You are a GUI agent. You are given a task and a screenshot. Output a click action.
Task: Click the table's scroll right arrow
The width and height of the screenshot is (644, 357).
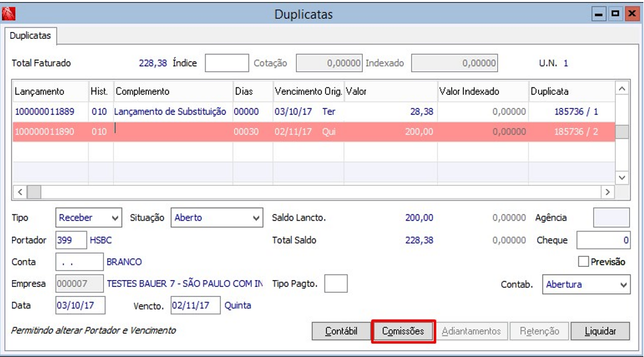(608, 192)
